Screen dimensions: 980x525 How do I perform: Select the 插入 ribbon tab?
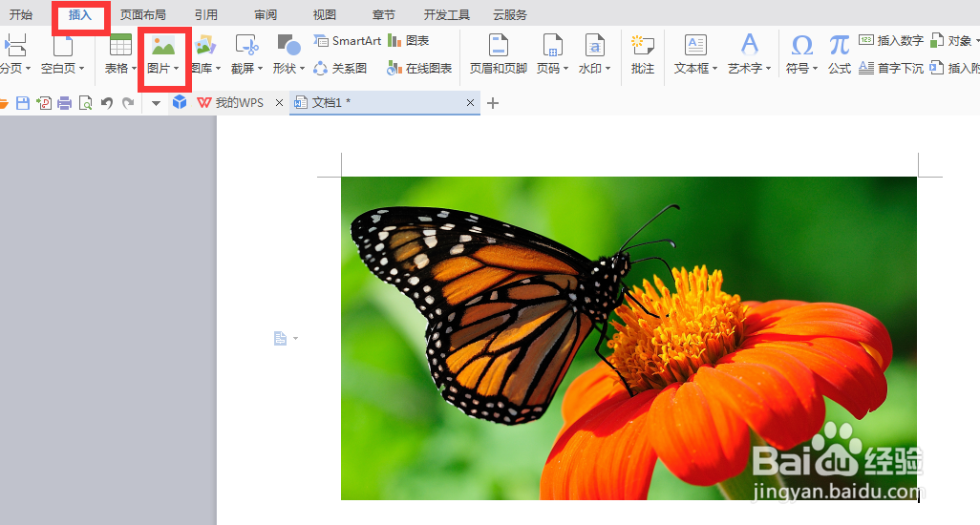coord(80,14)
